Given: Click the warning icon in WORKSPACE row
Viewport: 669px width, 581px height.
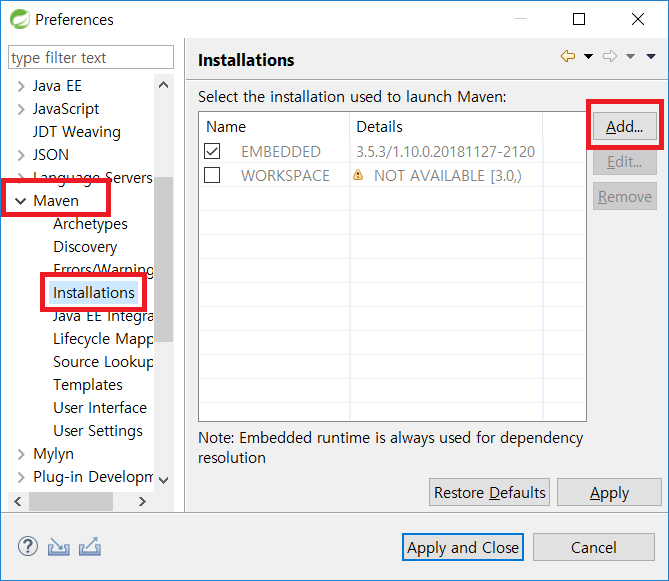Looking at the screenshot, I should coord(358,175).
